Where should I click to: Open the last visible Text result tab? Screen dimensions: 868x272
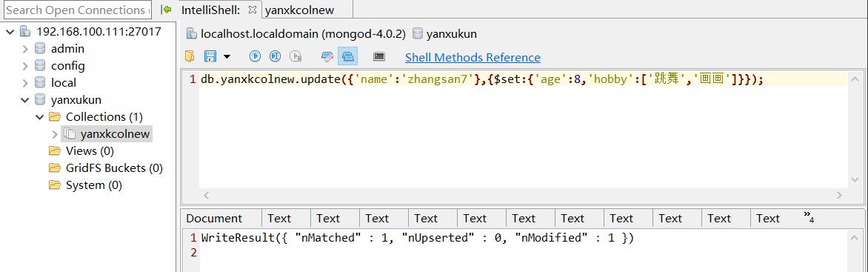768,218
